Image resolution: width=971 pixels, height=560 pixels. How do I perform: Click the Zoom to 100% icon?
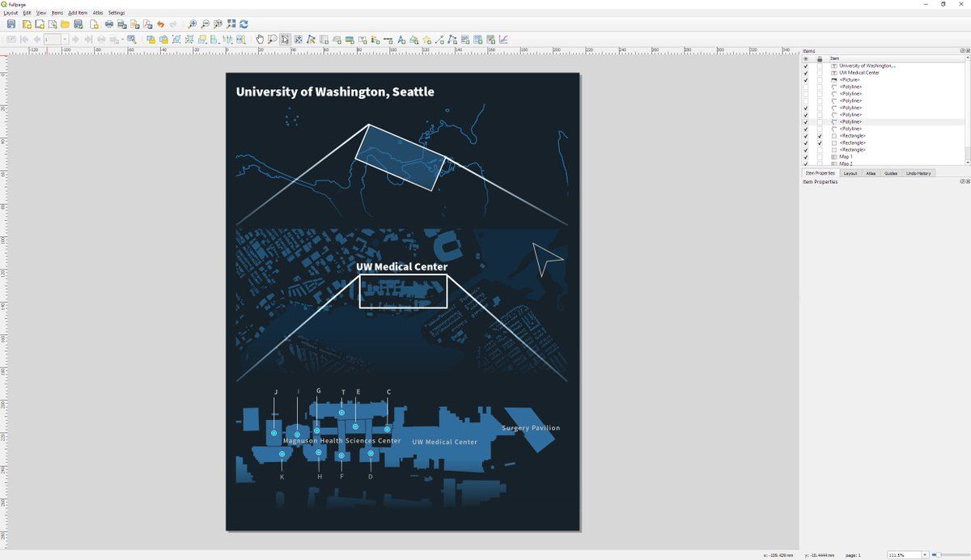click(218, 24)
